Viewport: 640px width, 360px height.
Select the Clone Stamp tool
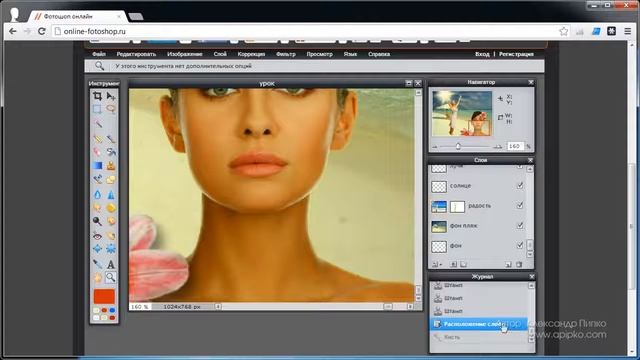tap(111, 166)
